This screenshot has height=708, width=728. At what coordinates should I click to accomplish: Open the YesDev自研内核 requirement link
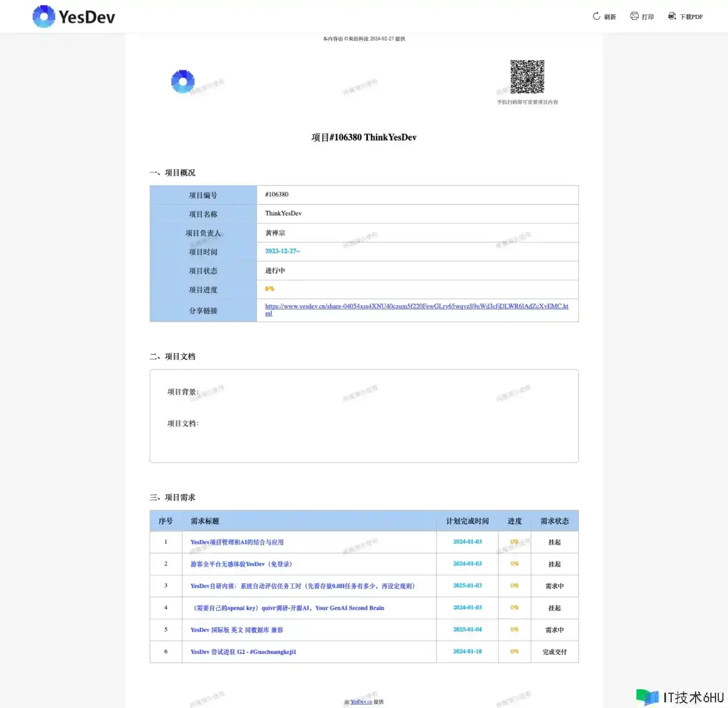pos(304,586)
